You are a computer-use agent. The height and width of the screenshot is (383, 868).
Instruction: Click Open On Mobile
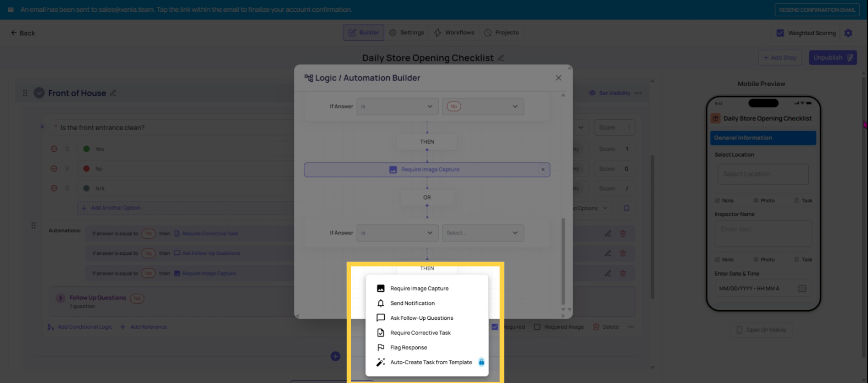coord(762,330)
